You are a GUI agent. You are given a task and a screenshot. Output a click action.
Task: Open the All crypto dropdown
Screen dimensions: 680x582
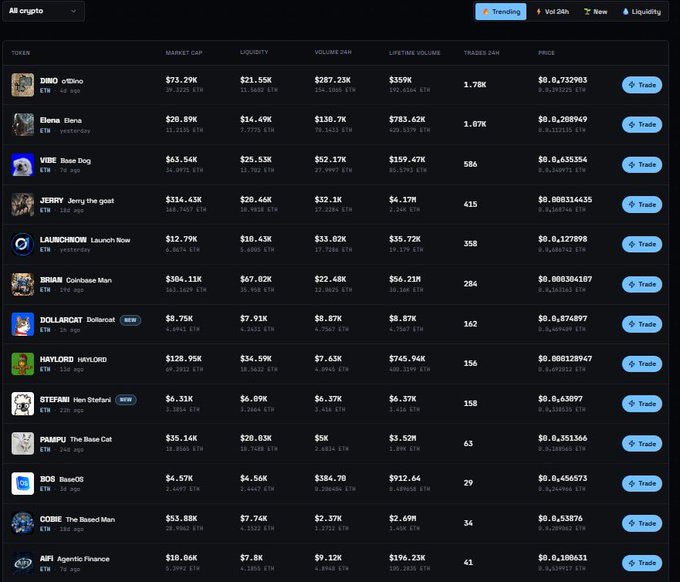pyautogui.click(x=43, y=11)
